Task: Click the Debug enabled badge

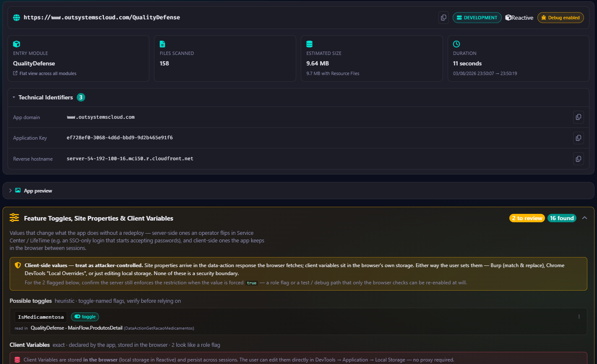Action: (x=561, y=18)
